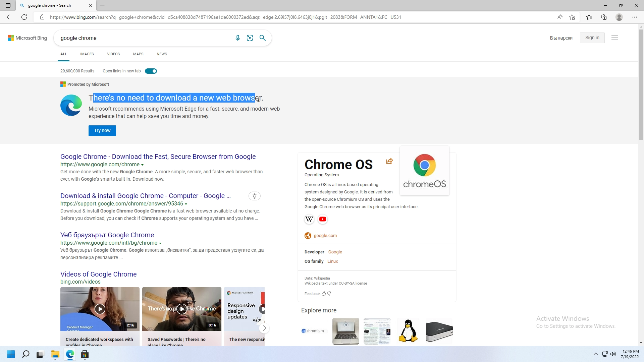Open taskbar Search icon
This screenshot has width=644, height=362.
(25, 354)
